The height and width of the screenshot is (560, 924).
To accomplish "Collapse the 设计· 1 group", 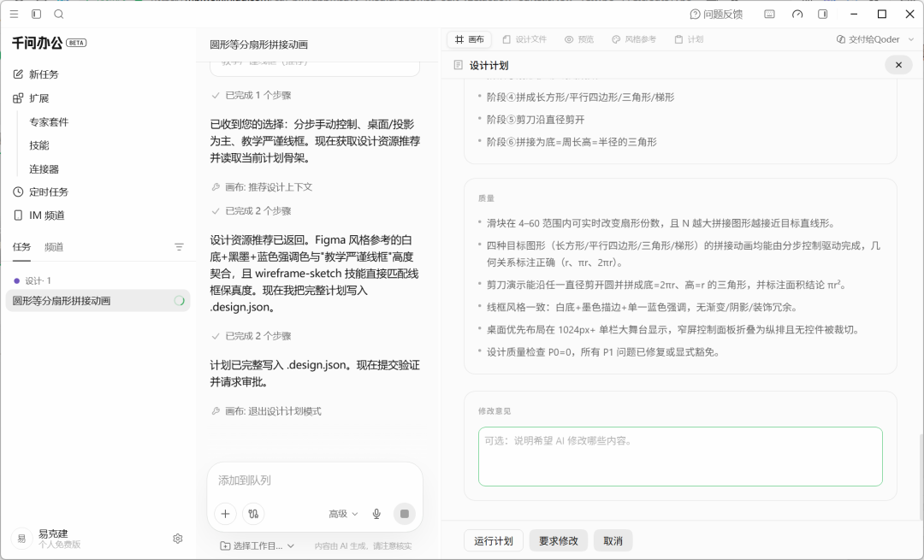I will pyautogui.click(x=32, y=281).
